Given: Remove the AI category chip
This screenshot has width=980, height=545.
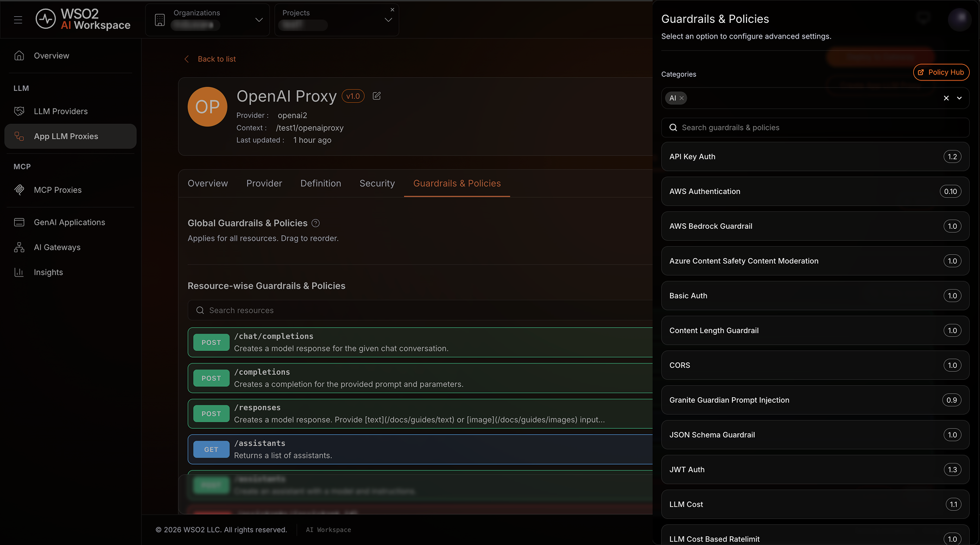Looking at the screenshot, I should [681, 98].
